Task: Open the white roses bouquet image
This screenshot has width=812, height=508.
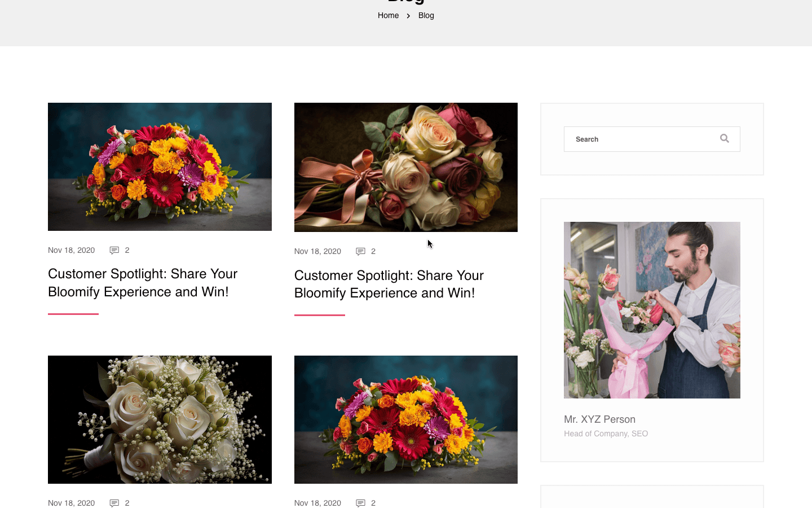Action: point(160,419)
